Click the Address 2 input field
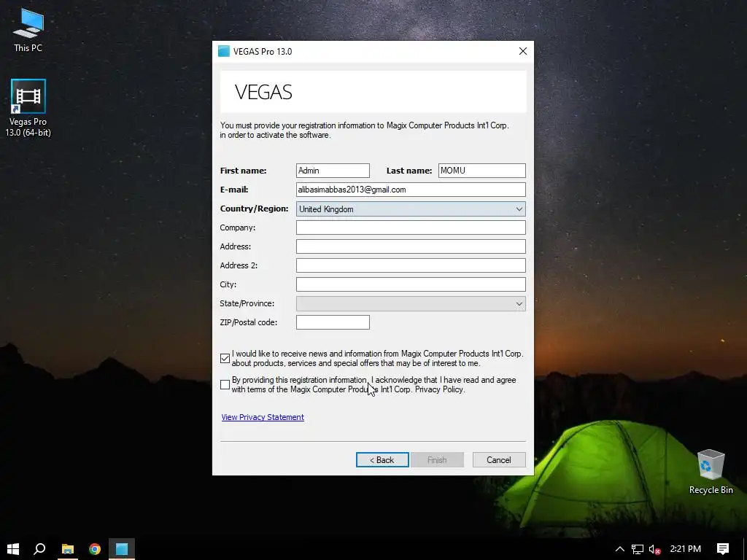 411,265
